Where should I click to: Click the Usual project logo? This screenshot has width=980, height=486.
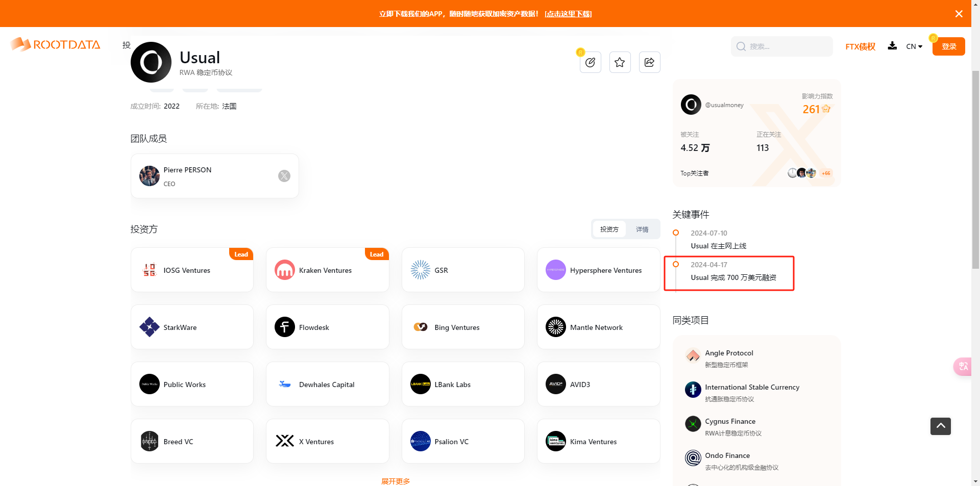click(x=151, y=62)
